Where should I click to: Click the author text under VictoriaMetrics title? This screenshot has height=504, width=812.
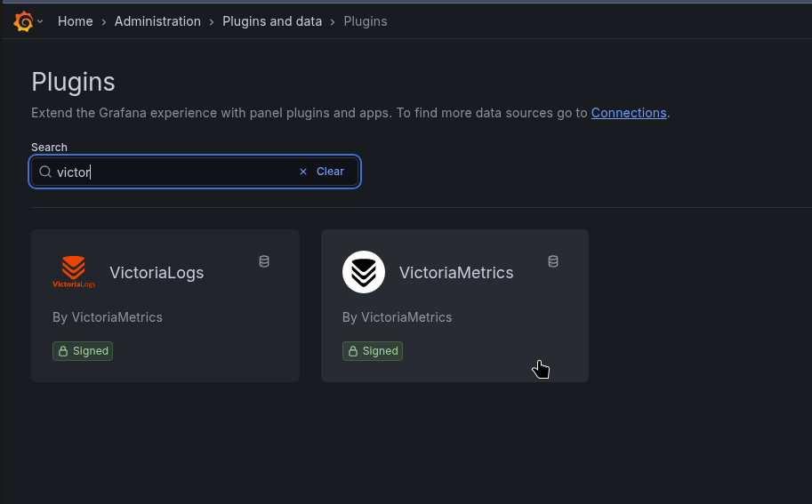tap(397, 317)
